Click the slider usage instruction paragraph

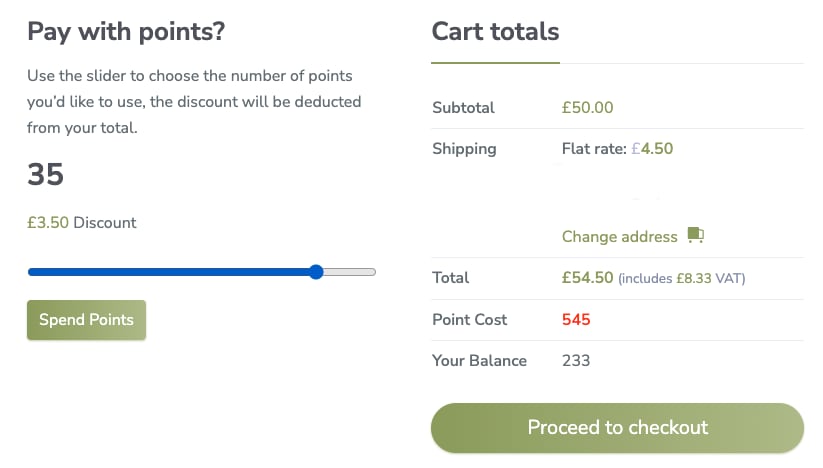point(194,102)
